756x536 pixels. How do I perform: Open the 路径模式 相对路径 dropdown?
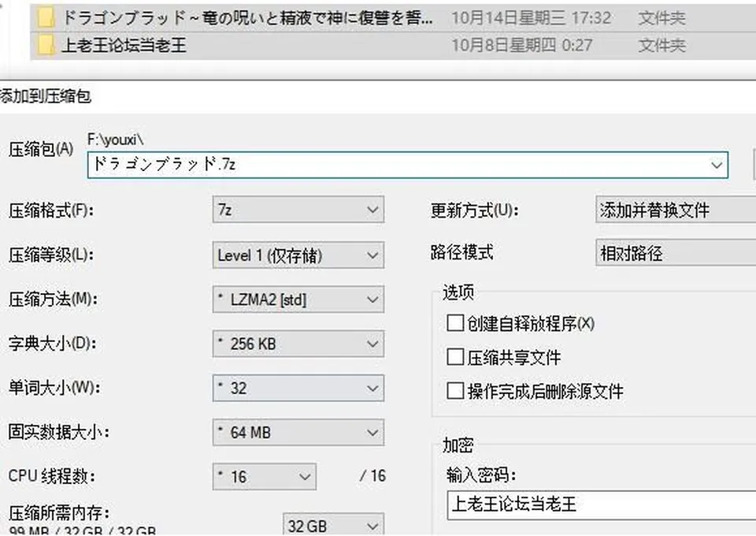(x=676, y=253)
